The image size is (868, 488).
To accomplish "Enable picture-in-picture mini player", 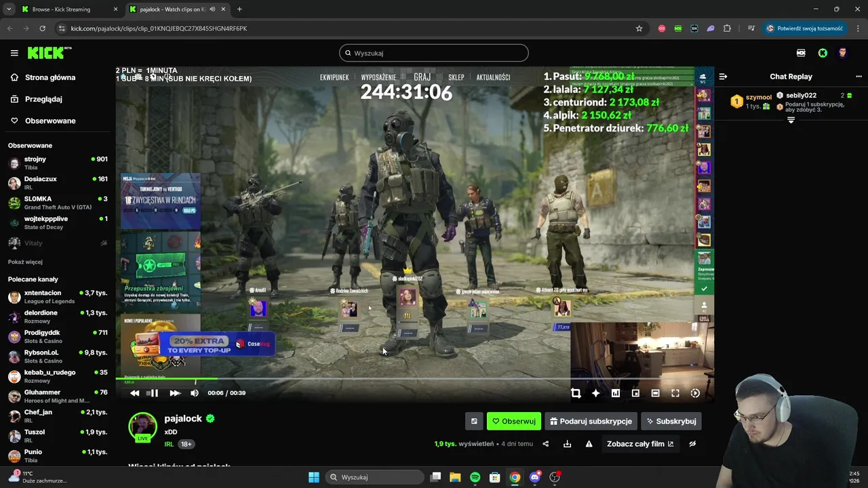I will pyautogui.click(x=635, y=393).
